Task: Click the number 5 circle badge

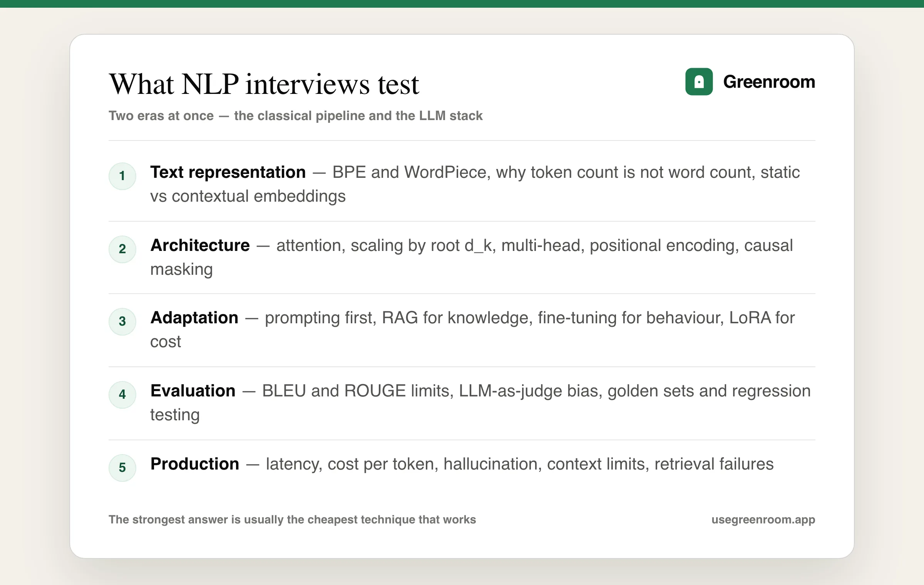Action: (x=122, y=468)
